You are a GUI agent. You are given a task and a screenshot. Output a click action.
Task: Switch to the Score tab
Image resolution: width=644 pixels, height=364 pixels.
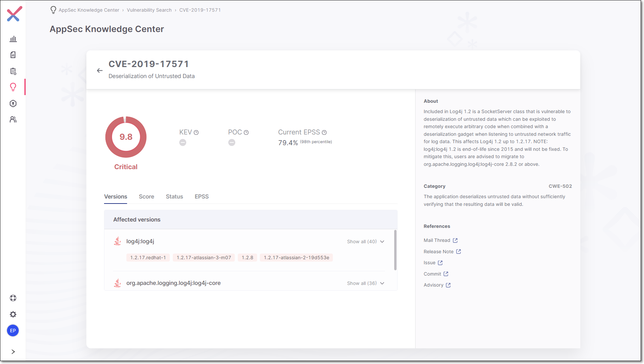click(146, 197)
